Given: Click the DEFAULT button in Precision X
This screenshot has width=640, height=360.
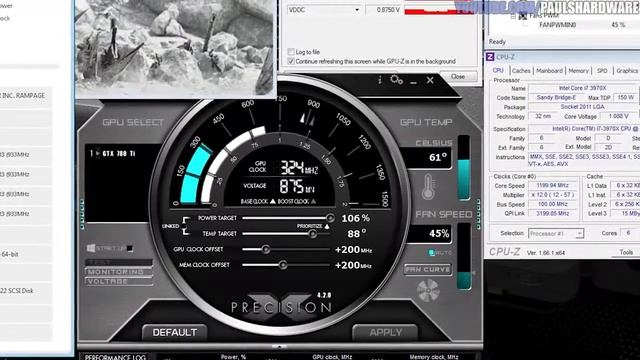Looking at the screenshot, I should [x=174, y=332].
